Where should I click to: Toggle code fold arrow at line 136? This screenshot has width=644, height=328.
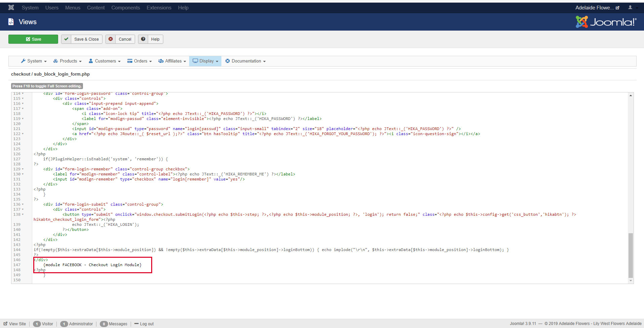[23, 204]
